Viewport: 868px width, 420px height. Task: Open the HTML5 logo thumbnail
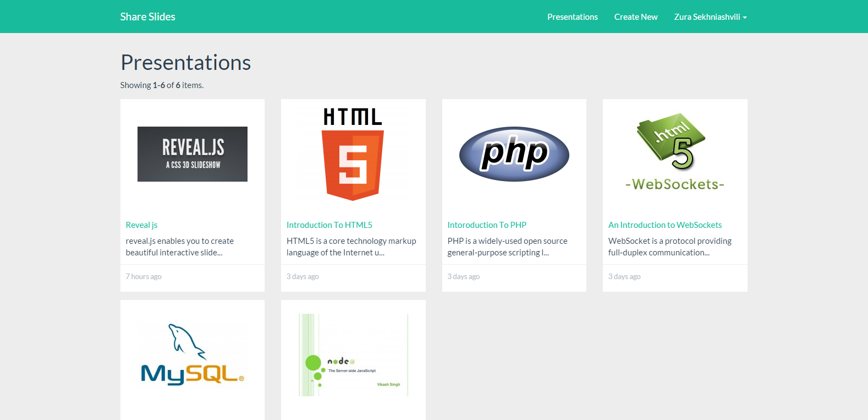tap(353, 154)
